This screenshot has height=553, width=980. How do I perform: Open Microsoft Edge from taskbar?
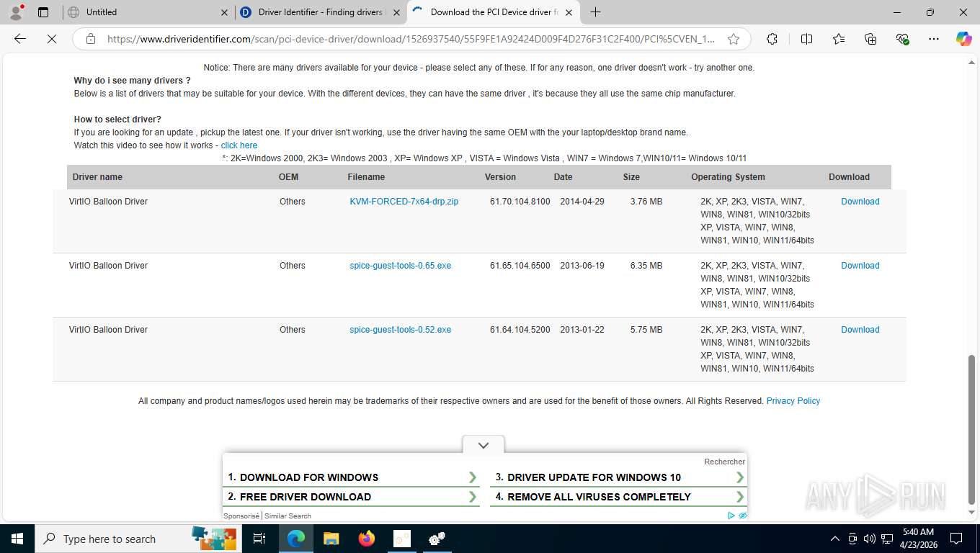[295, 539]
